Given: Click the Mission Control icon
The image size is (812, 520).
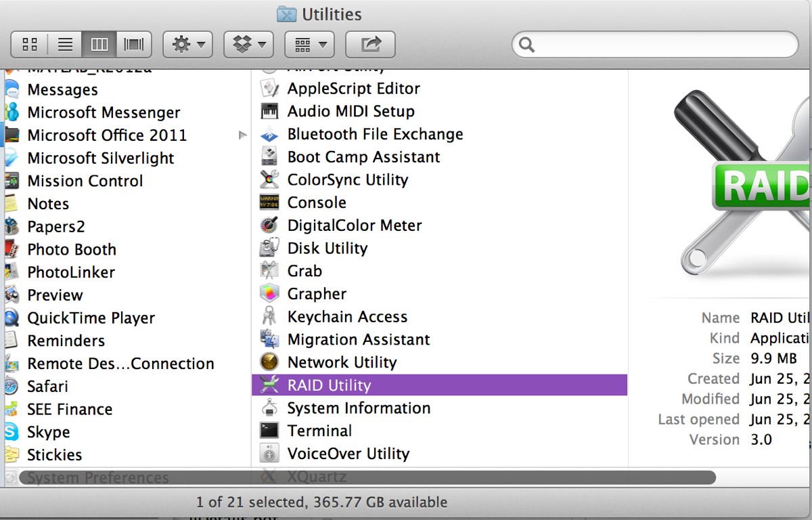Looking at the screenshot, I should [12, 181].
